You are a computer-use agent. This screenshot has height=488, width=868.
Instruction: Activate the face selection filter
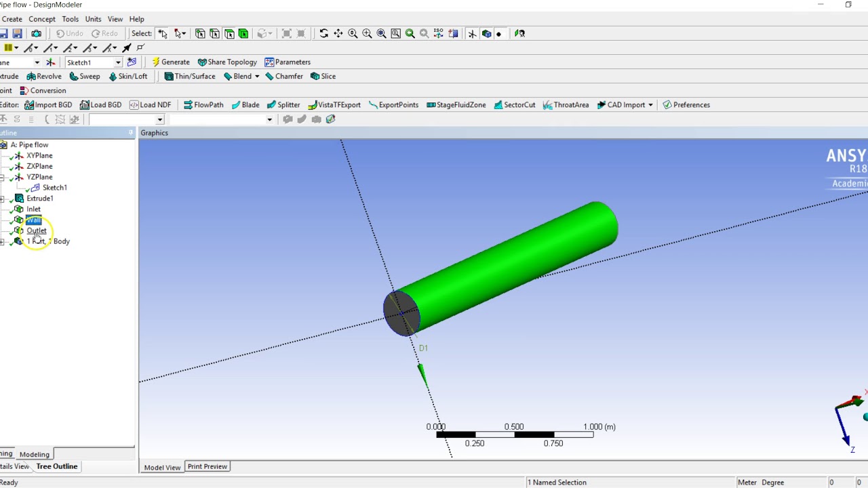point(229,33)
